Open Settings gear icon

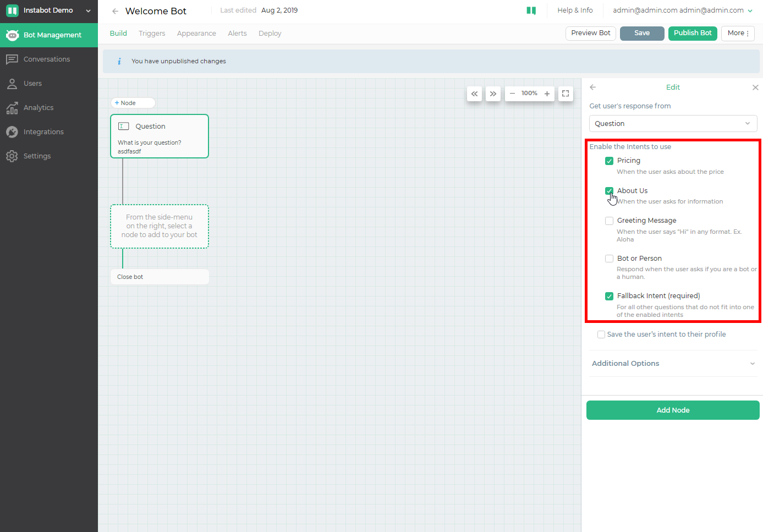click(x=12, y=156)
